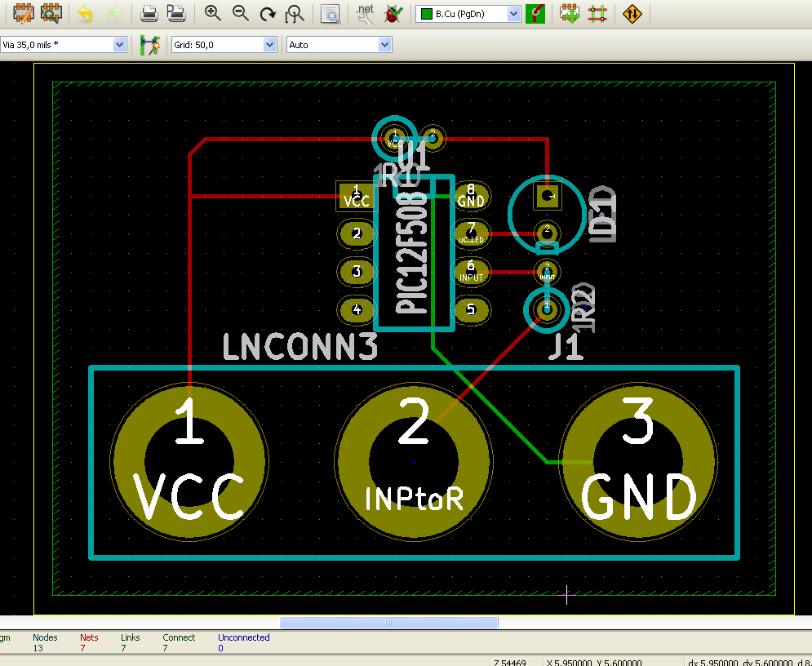Launch the FreeRoute autorouter tool

tap(632, 14)
